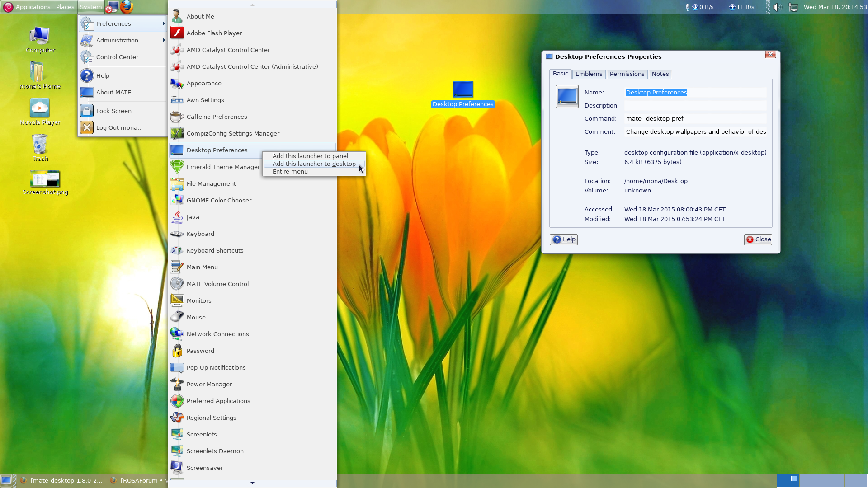Screen dimensions: 868x488
Task: Open Screenshot.png thumbnail on desktop
Action: point(45,179)
